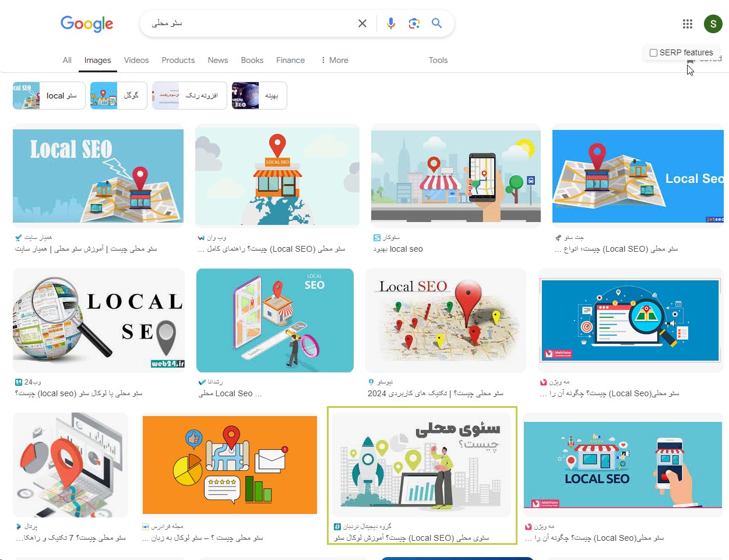The height and width of the screenshot is (560, 729).
Task: Select the 'local سئو' suggestion chip
Action: click(49, 96)
